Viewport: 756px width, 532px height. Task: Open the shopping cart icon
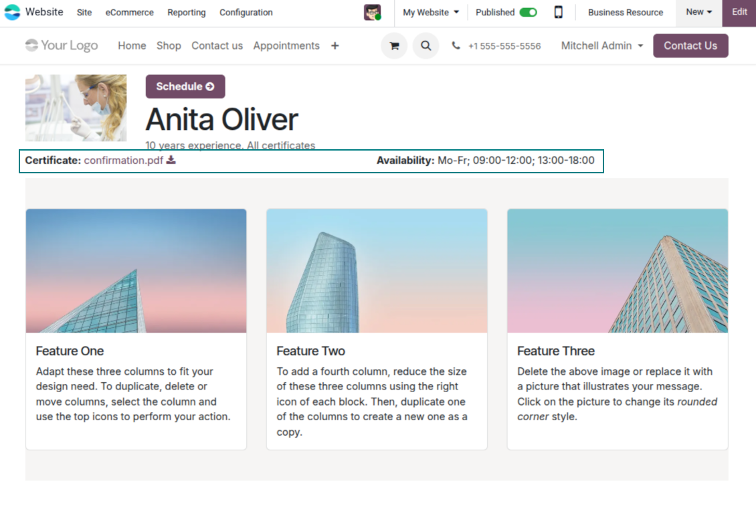pyautogui.click(x=394, y=46)
